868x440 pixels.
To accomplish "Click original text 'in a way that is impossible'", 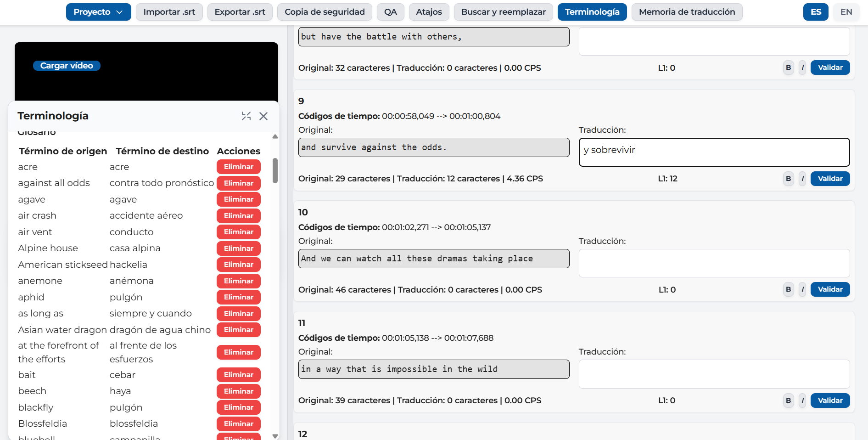I will [434, 369].
